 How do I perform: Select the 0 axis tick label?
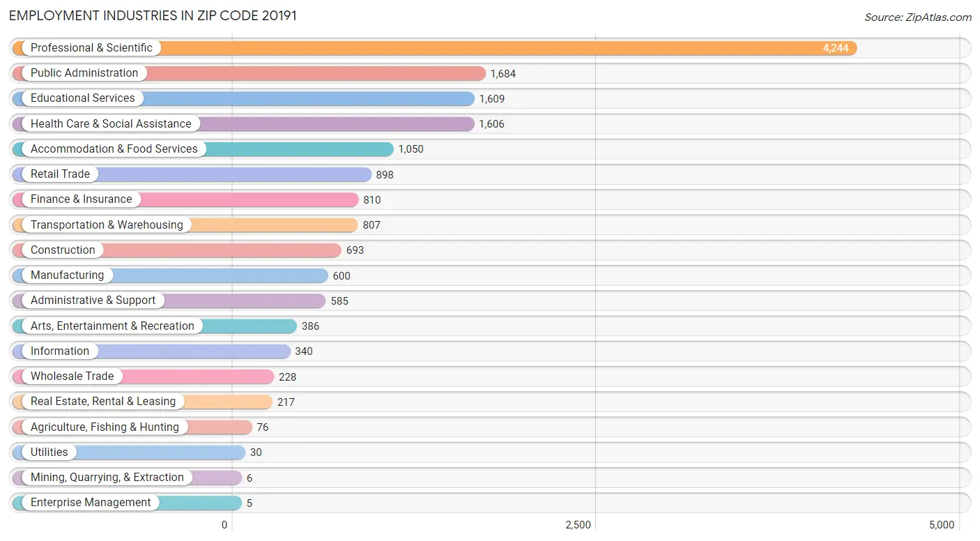coord(224,525)
